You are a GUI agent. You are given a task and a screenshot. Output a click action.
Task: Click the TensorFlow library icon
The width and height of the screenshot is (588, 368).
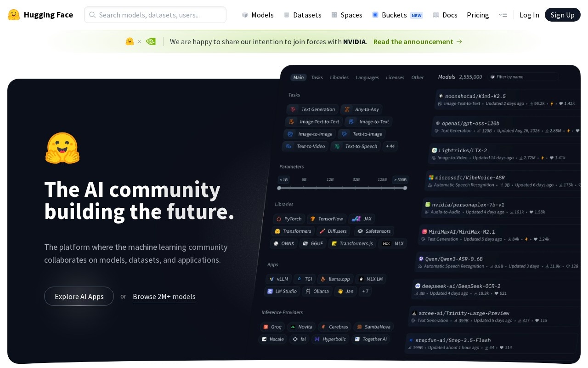[313, 219]
